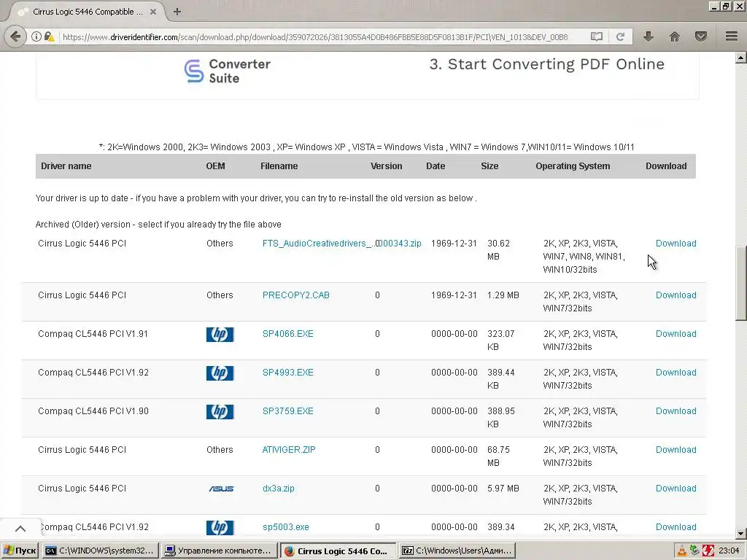Screen dimensions: 747x560
Task: Click HP logo in SP4993.EXE row
Action: (220, 373)
